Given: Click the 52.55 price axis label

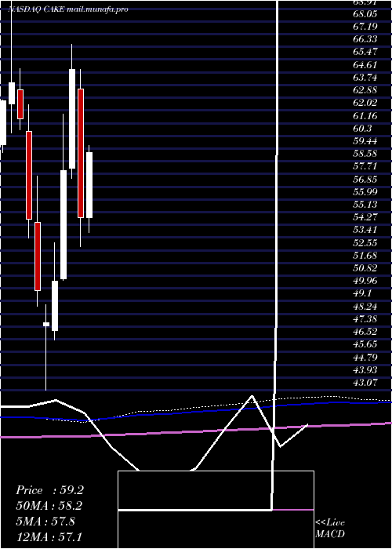Looking at the screenshot, I should coord(365,242).
